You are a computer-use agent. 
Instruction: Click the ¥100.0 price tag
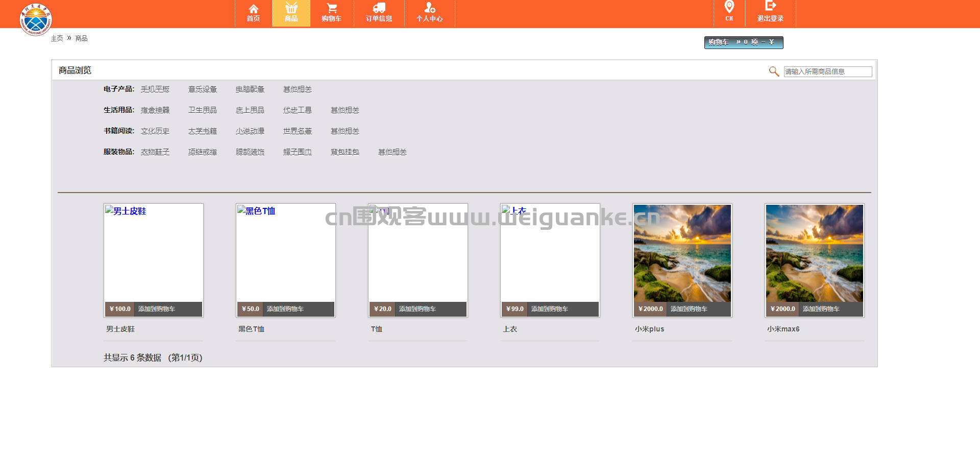click(x=120, y=309)
